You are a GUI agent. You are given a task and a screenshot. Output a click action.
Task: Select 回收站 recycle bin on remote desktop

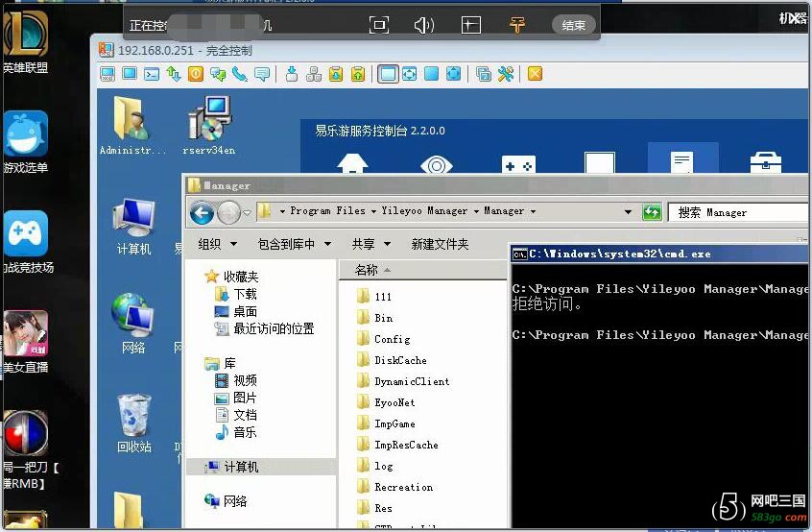tap(134, 423)
